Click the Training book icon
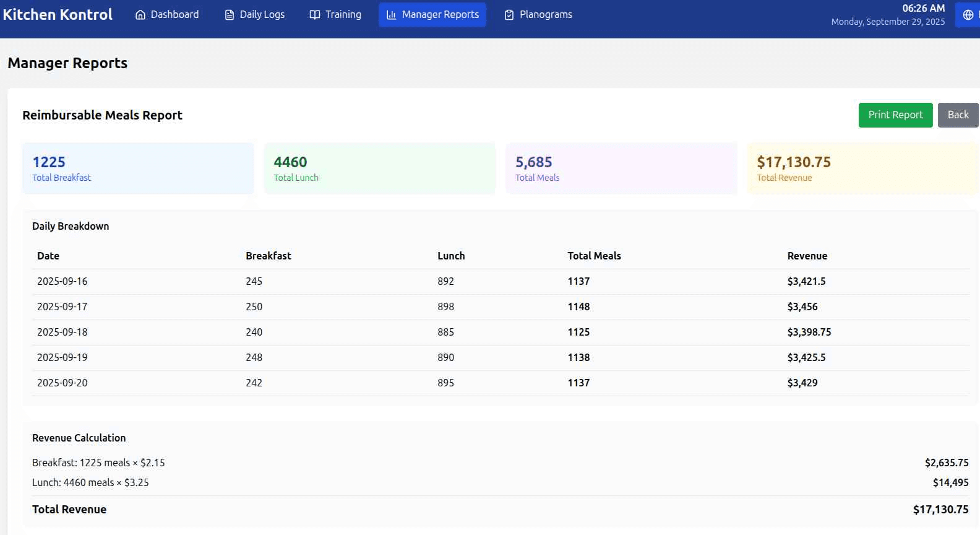 [x=315, y=15]
